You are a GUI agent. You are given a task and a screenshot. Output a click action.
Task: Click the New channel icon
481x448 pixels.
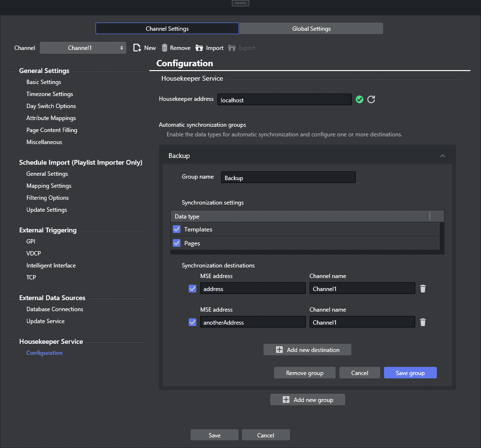coord(137,48)
